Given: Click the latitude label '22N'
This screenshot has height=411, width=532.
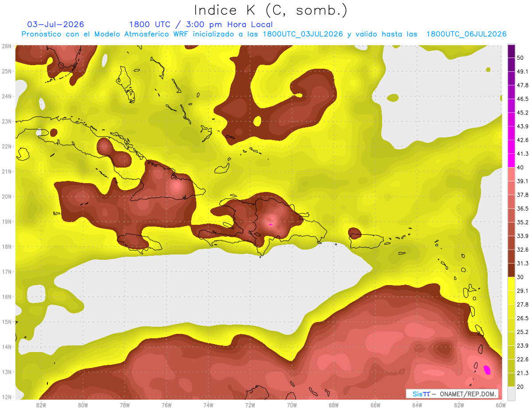Looking at the screenshot, I should coord(7,146).
